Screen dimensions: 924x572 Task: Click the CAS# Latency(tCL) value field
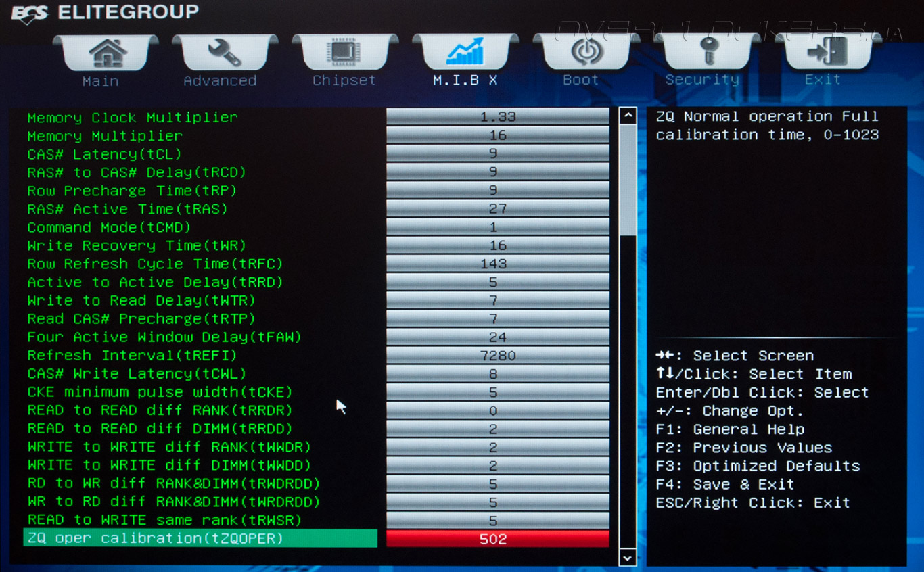(498, 153)
